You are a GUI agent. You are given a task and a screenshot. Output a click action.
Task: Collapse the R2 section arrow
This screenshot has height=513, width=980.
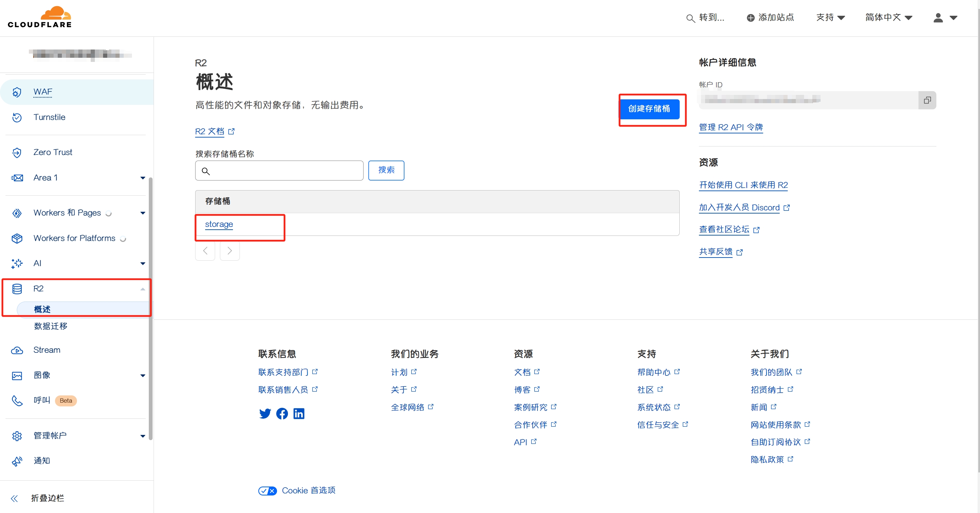coord(143,289)
